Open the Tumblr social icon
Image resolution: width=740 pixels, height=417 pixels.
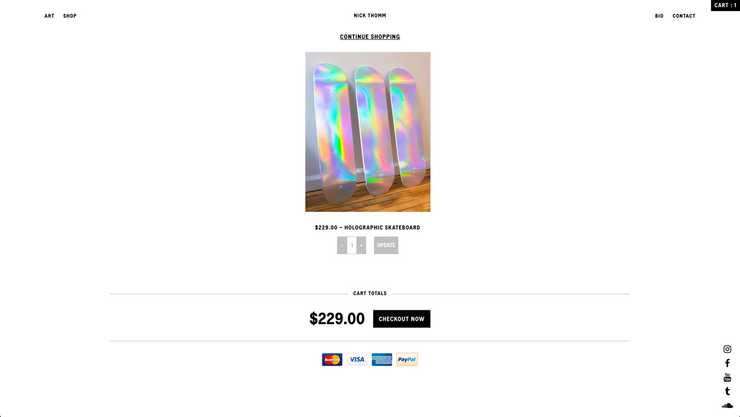click(727, 391)
